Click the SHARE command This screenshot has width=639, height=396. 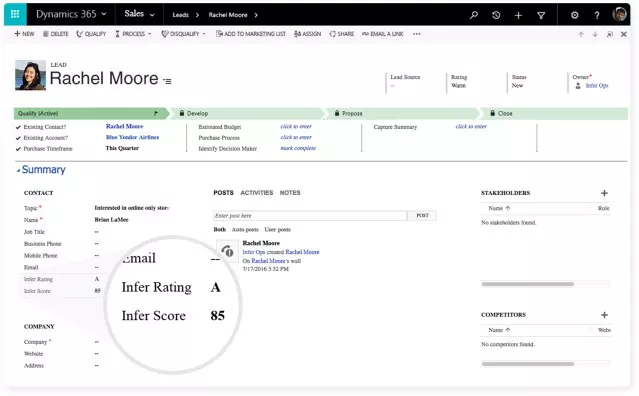pyautogui.click(x=342, y=34)
